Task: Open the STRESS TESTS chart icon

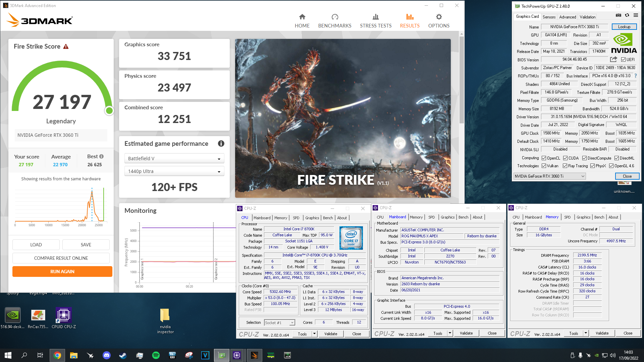Action: (x=376, y=17)
